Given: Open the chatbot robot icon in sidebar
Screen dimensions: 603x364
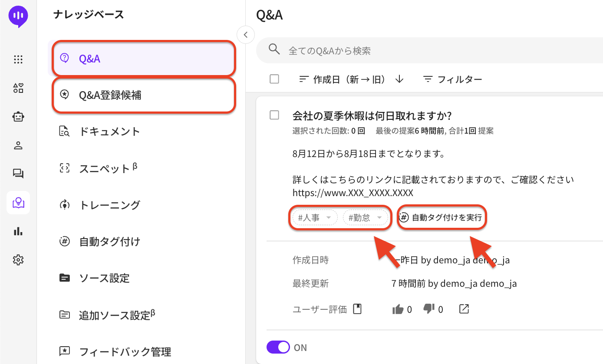Looking at the screenshot, I should [18, 117].
